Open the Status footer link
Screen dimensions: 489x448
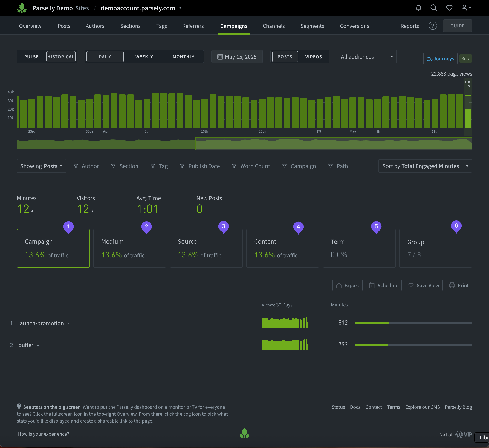tap(338, 407)
